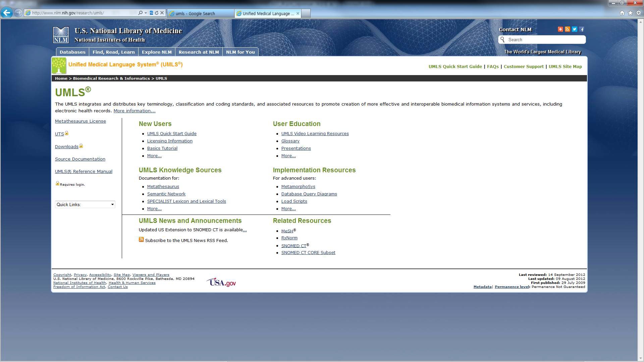Viewport: 644px width, 362px height.
Task: Open the UMLS Quick Start Guide link
Action: [172, 133]
